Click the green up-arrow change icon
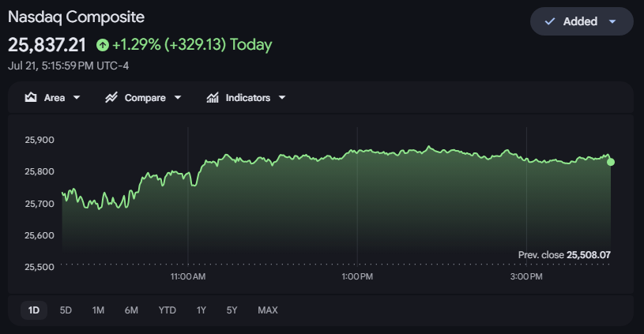 pyautogui.click(x=103, y=45)
